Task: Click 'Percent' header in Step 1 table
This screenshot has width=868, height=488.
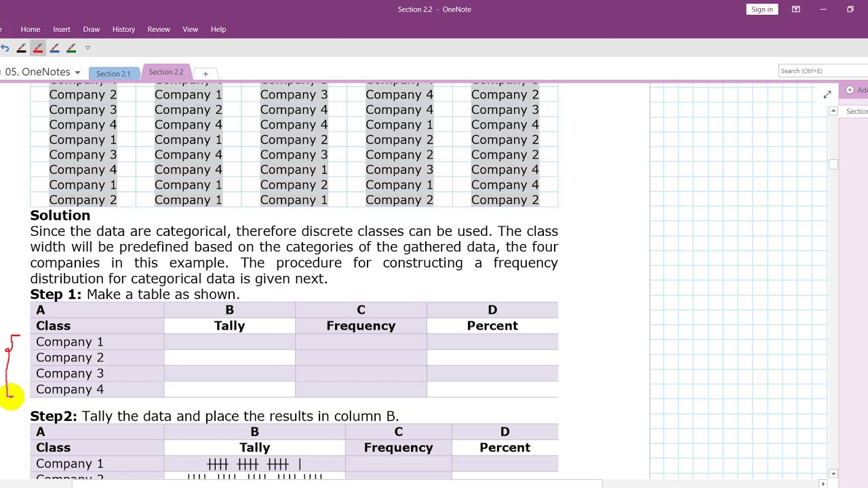Action: (x=492, y=326)
